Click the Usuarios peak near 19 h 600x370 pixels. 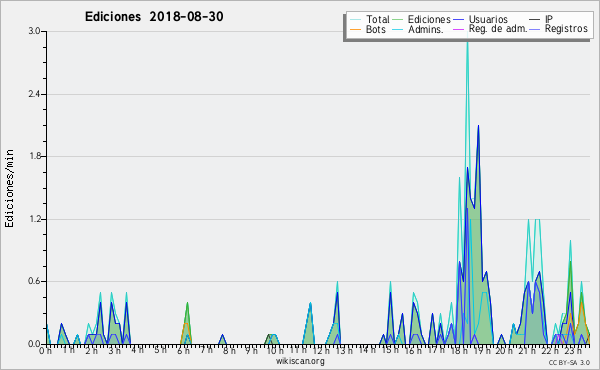pyautogui.click(x=478, y=126)
